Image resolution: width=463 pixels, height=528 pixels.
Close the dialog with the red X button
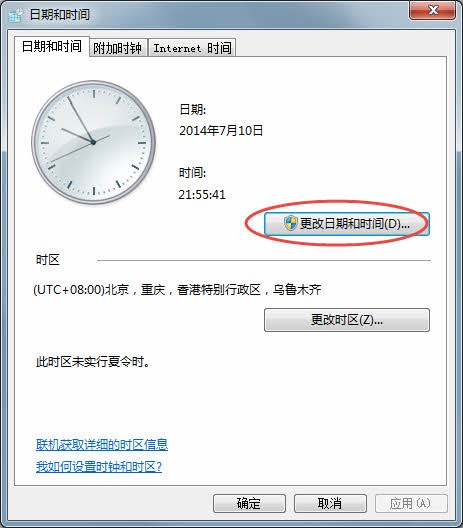pyautogui.click(x=432, y=10)
